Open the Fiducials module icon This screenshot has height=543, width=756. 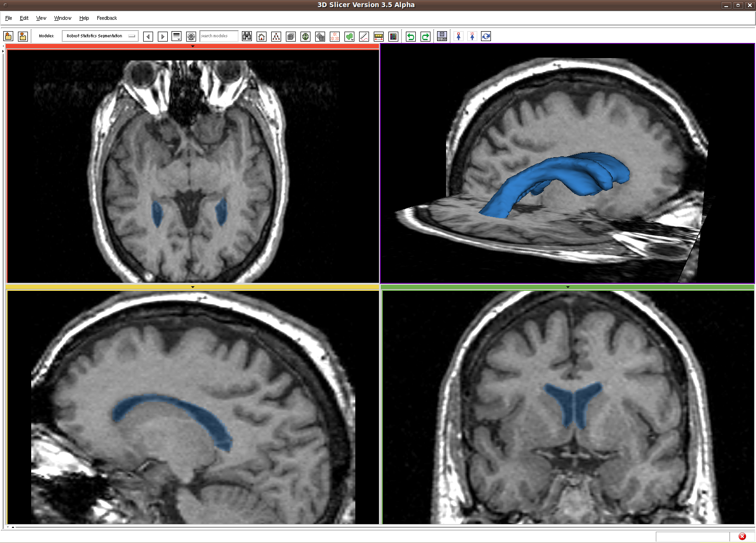pos(335,36)
